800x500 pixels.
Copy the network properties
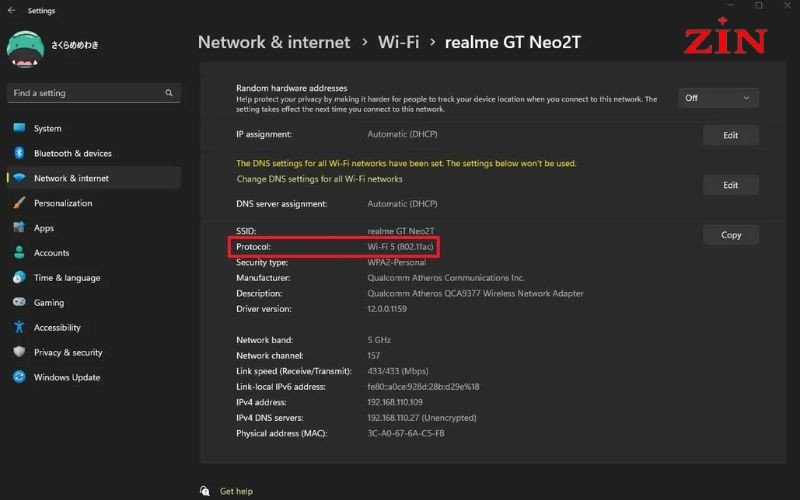(x=730, y=235)
